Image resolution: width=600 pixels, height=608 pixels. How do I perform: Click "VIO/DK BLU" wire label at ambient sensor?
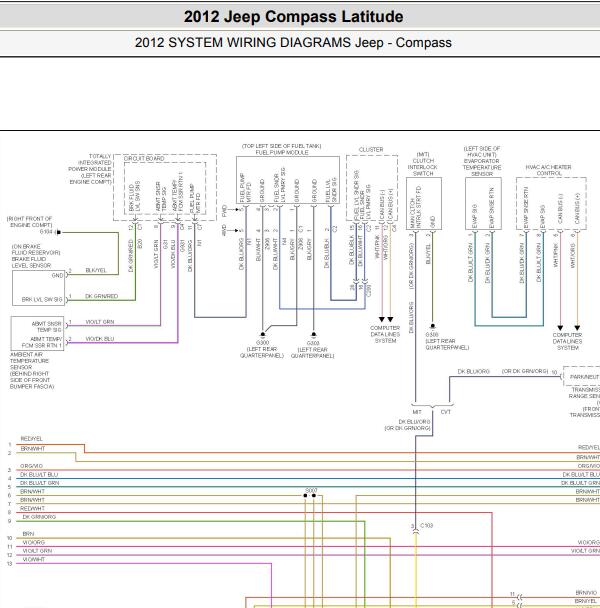(100, 339)
